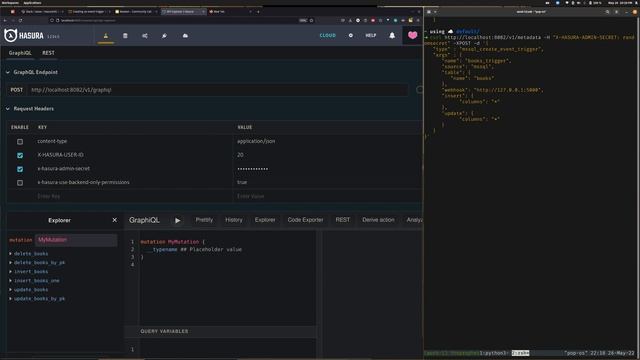Click the REST toolbar button in GraphiQL

pyautogui.click(x=342, y=220)
